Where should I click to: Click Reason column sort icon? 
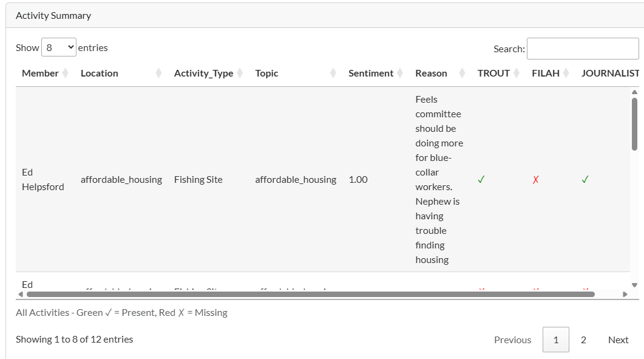(463, 74)
